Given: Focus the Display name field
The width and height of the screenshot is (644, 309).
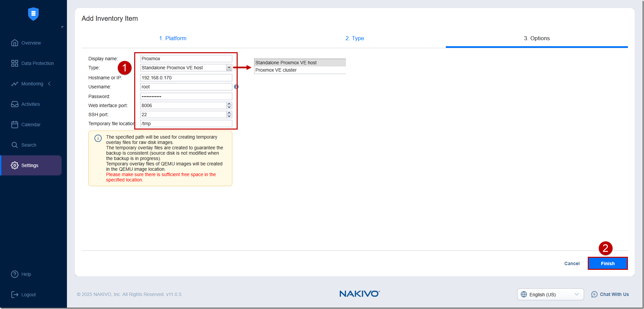Looking at the screenshot, I should [186, 59].
